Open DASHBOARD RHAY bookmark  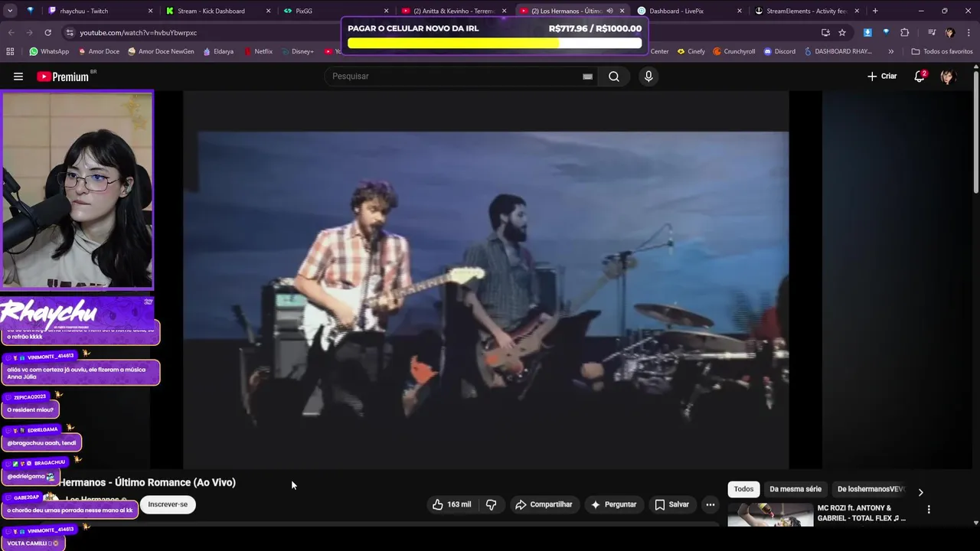[x=838, y=51]
